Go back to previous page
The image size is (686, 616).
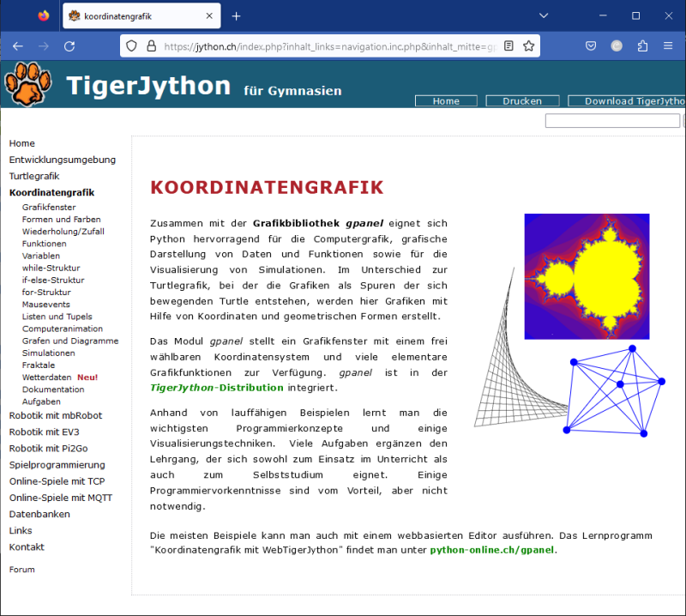click(18, 46)
